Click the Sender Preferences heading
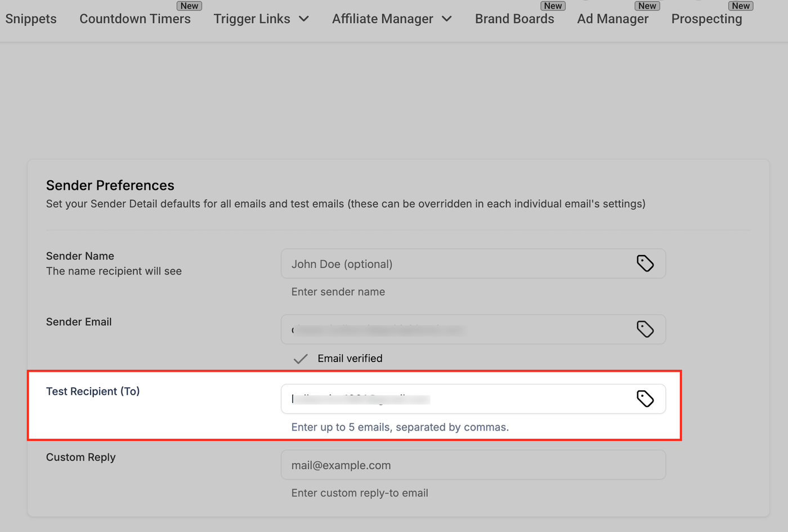788x532 pixels. [110, 185]
